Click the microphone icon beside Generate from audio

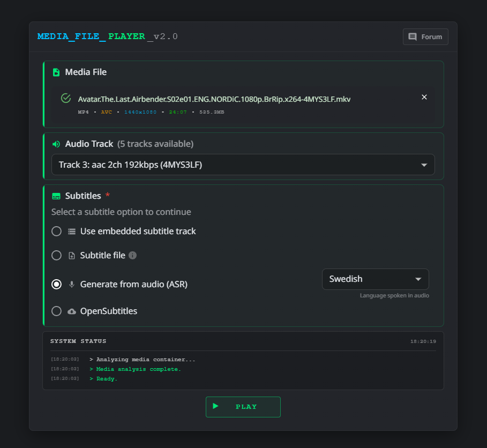click(72, 284)
